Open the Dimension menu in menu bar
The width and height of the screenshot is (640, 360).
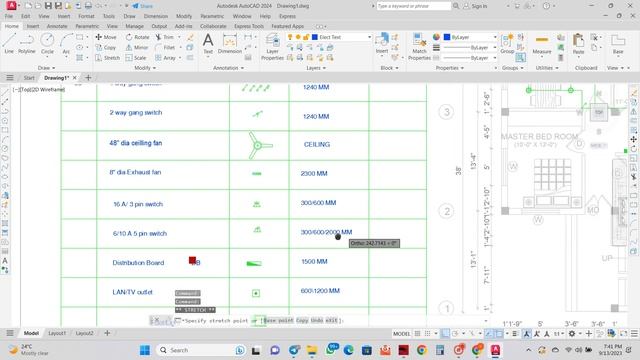[156, 16]
